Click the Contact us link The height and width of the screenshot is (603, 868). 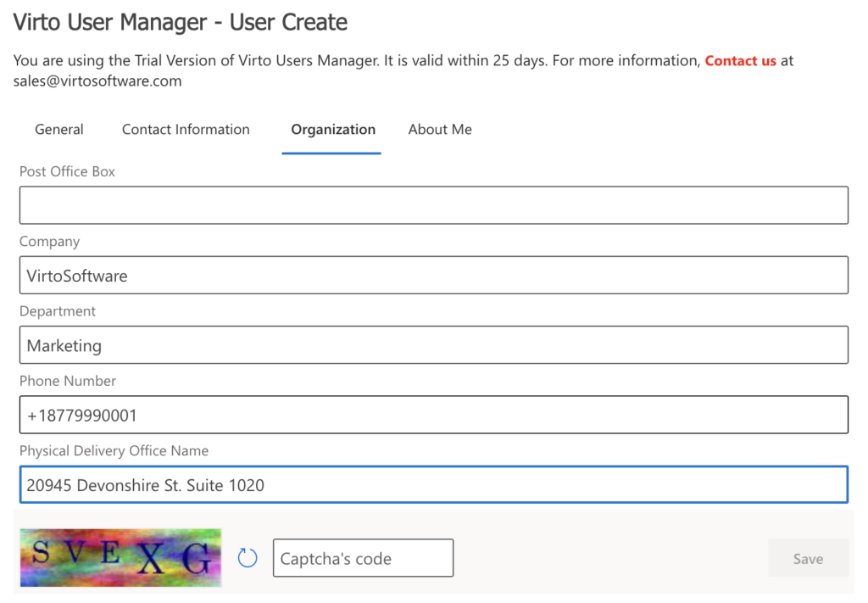point(741,60)
